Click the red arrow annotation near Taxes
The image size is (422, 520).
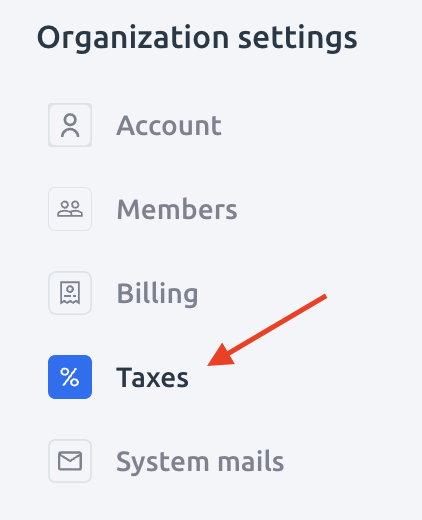click(x=267, y=330)
